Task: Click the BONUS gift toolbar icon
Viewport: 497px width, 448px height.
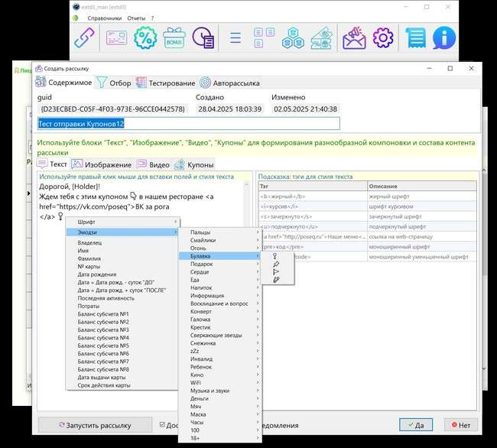Action: (x=174, y=37)
